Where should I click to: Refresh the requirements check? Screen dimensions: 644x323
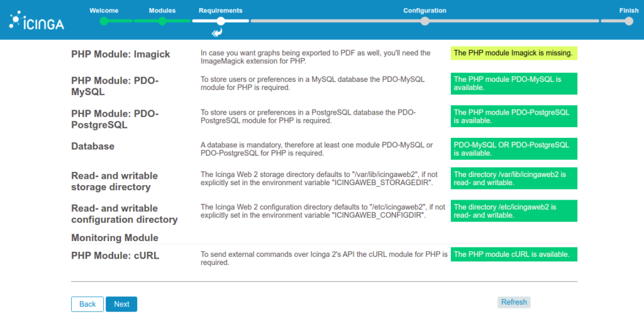[x=514, y=302]
